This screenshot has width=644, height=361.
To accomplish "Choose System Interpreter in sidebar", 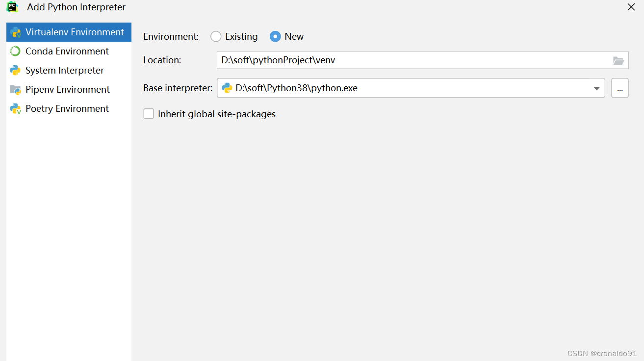I will point(69,70).
